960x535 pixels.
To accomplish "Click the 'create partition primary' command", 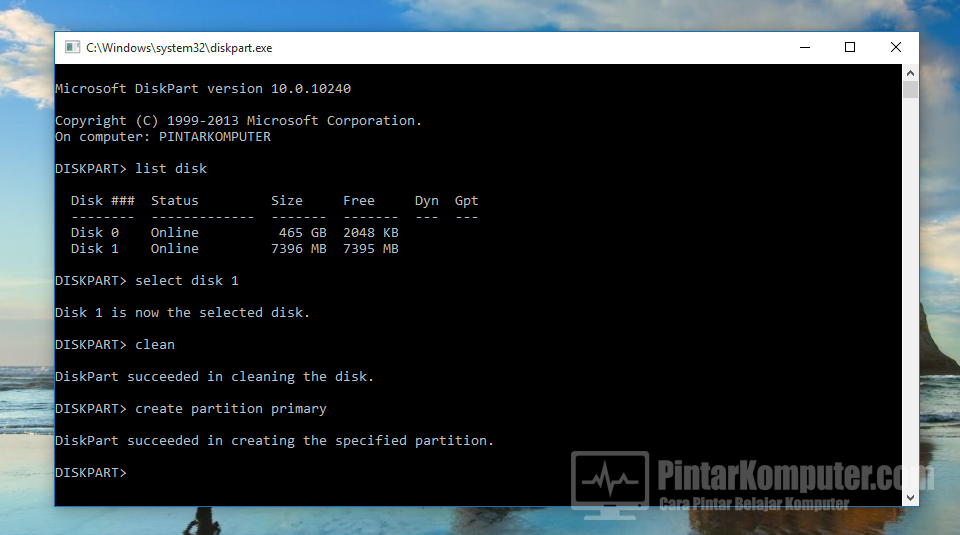I will pyautogui.click(x=231, y=408).
